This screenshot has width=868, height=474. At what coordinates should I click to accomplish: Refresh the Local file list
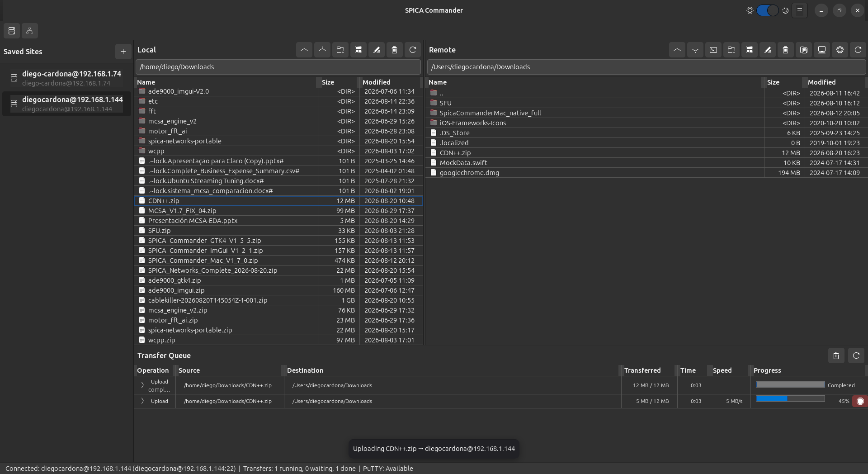413,50
